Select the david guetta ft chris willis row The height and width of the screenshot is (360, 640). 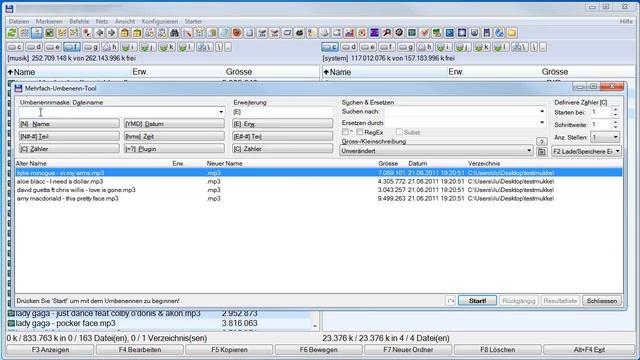319,190
